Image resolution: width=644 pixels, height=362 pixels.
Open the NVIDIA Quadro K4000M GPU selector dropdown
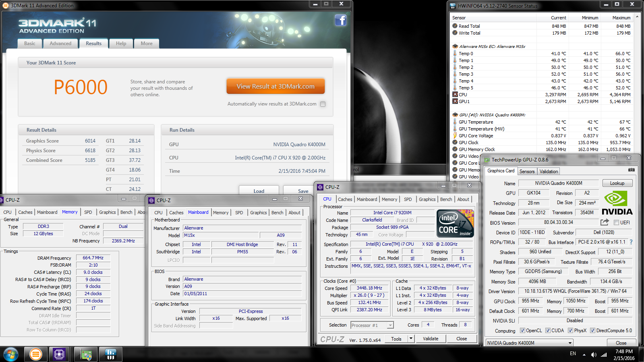529,343
